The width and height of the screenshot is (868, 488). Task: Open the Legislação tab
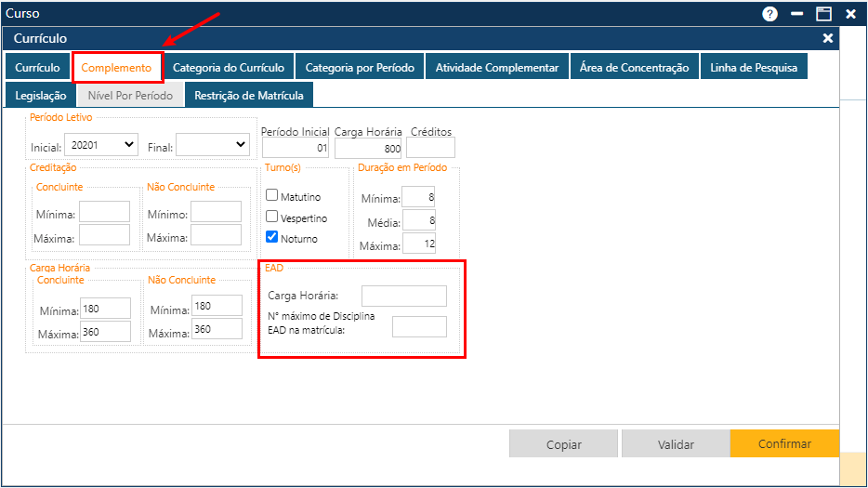pos(41,96)
